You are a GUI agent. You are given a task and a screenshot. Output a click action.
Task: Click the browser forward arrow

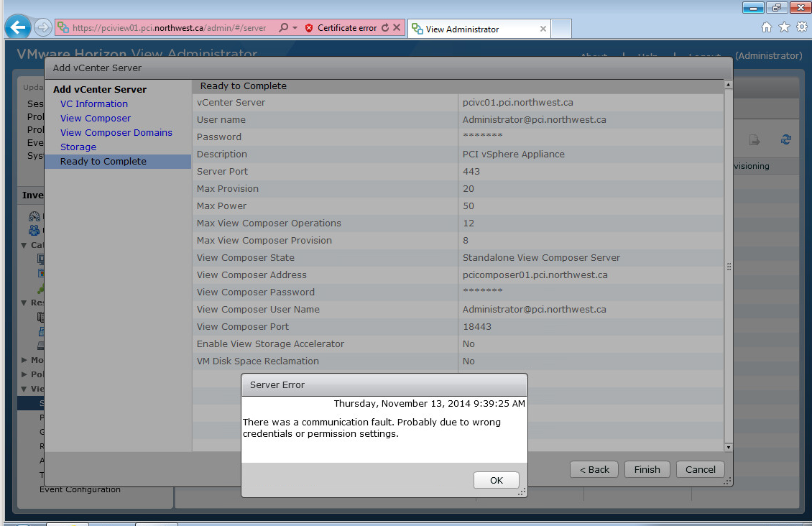tap(43, 27)
